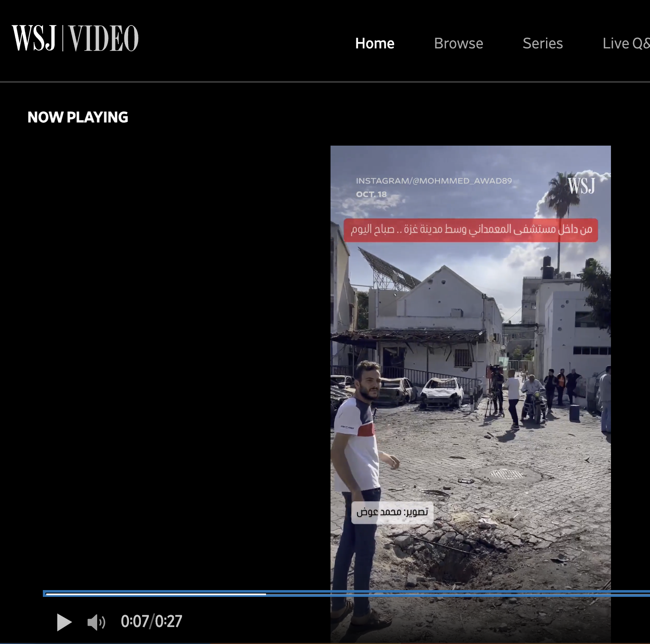Click the 0:07 elapsed time readout
Image resolution: width=650 pixels, height=644 pixels.
134,622
